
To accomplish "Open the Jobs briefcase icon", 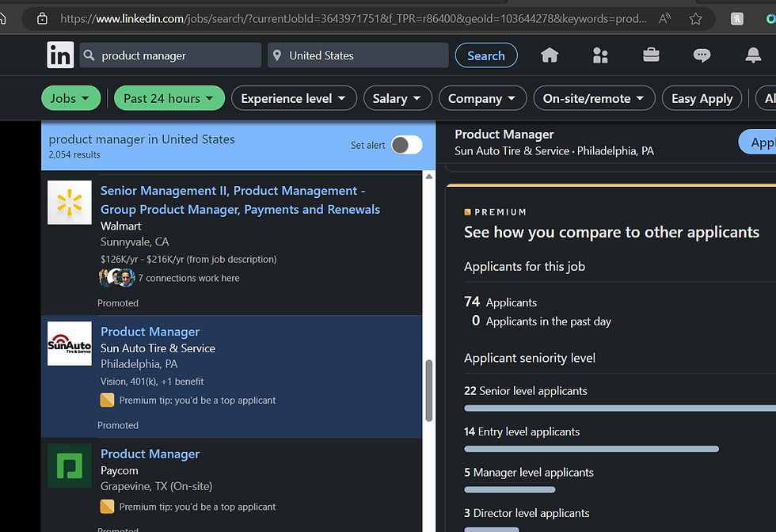I will coord(651,55).
